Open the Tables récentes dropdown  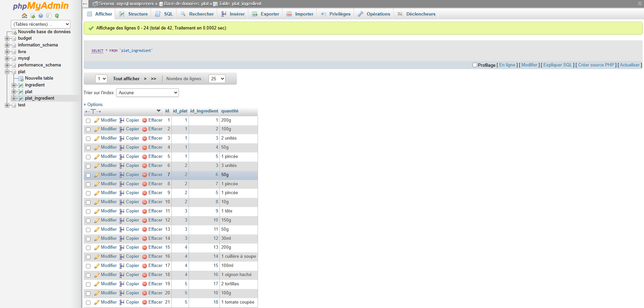pyautogui.click(x=41, y=24)
